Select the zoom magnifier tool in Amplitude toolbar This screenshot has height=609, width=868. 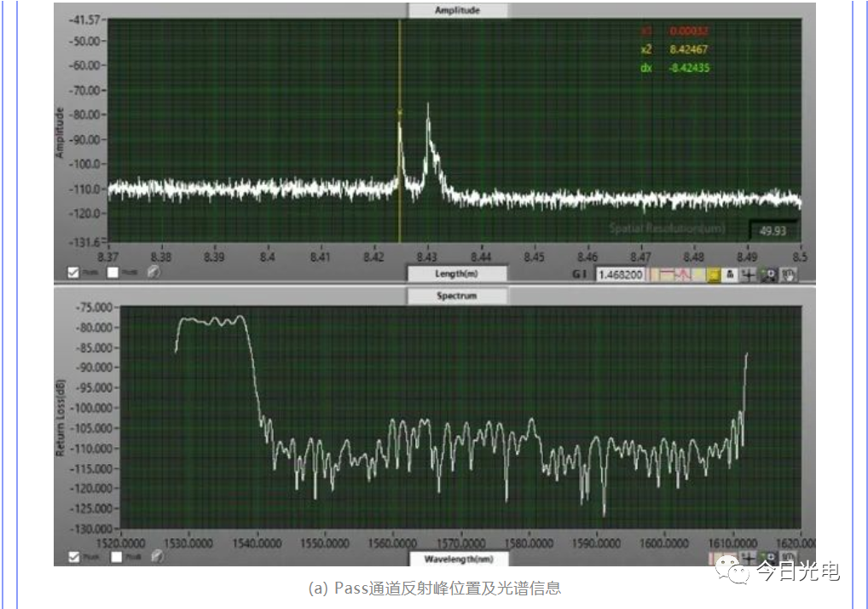(769, 275)
